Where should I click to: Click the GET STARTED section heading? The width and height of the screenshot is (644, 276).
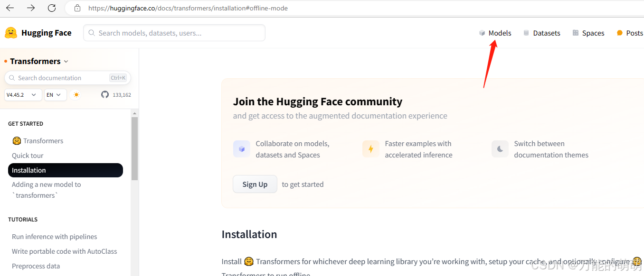pos(26,124)
